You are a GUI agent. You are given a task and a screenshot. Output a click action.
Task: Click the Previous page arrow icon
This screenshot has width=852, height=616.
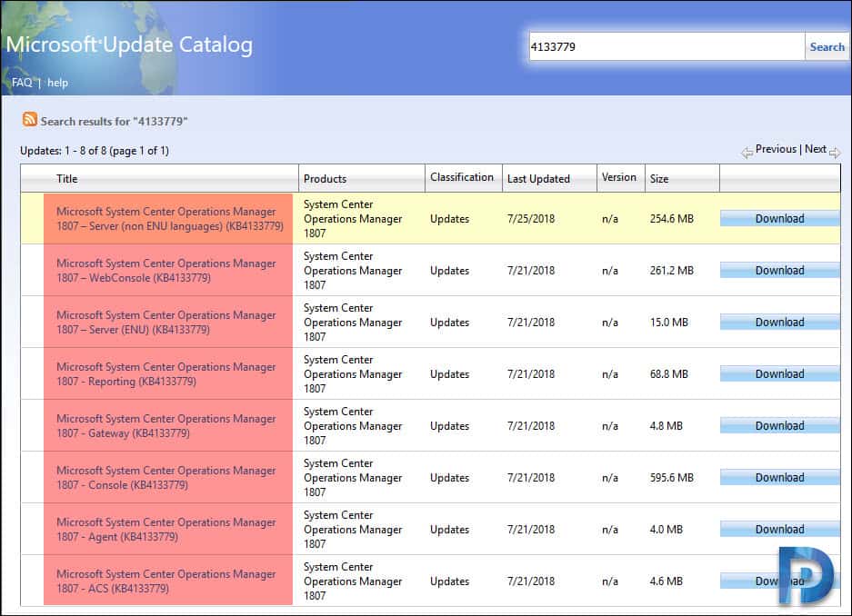coord(747,153)
